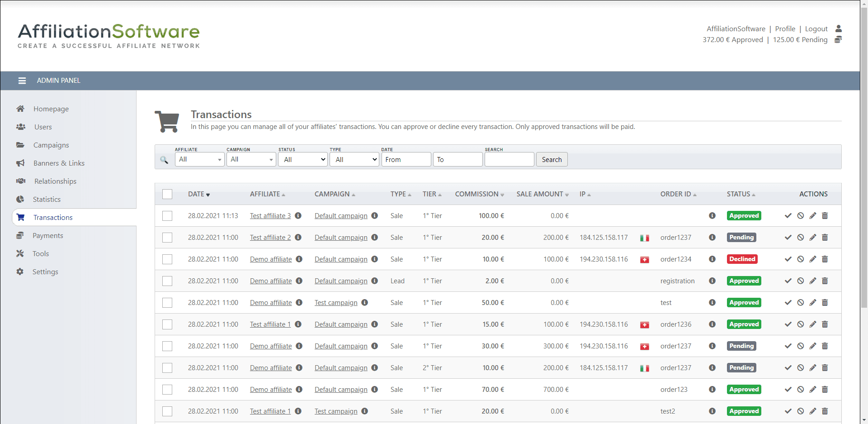Expand the Status filter dropdown
The height and width of the screenshot is (424, 868).
click(302, 159)
